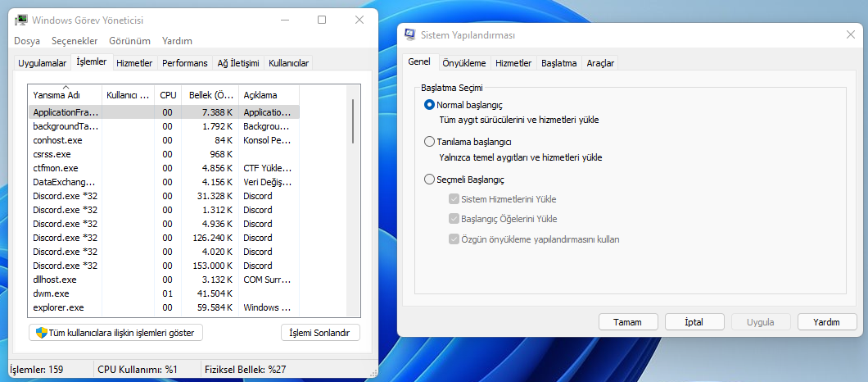Click CPU Kullanımı: %1 status entry

(138, 369)
